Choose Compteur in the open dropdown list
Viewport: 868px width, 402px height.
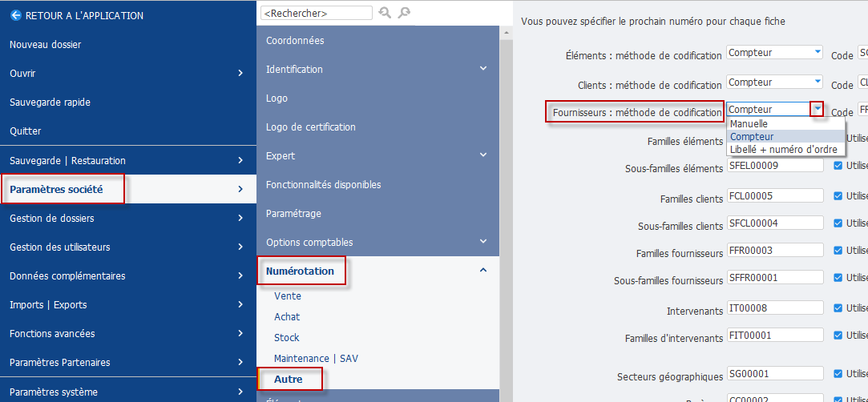pos(785,137)
